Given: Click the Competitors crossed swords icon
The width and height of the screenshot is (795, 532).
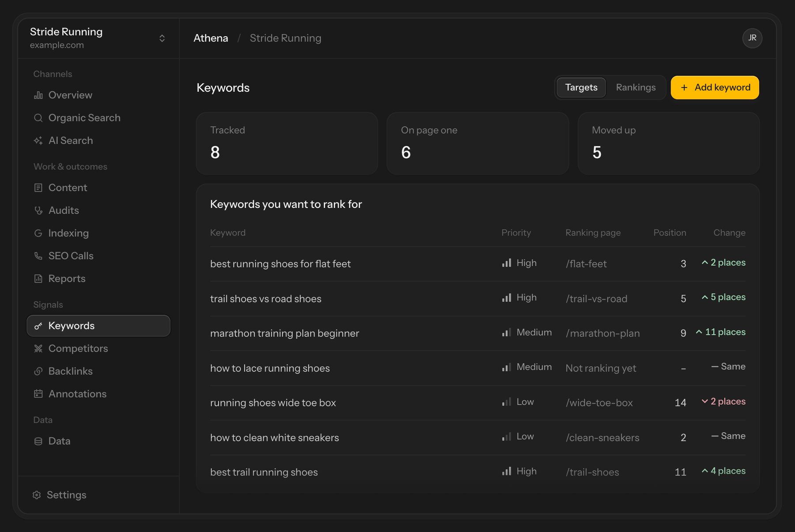Looking at the screenshot, I should [x=38, y=348].
